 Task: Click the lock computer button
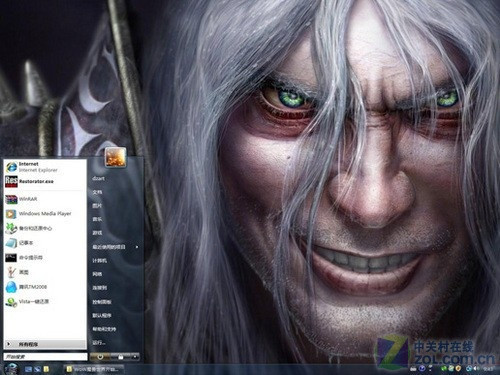click(121, 357)
